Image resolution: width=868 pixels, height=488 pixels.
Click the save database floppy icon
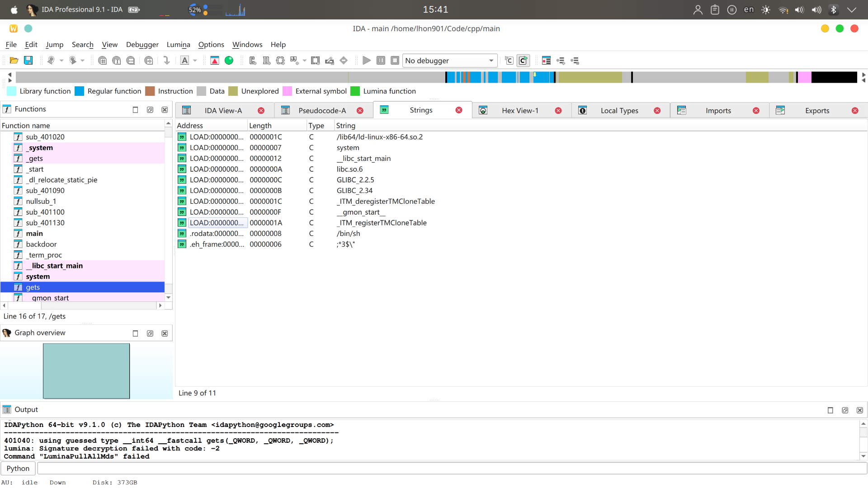point(28,61)
